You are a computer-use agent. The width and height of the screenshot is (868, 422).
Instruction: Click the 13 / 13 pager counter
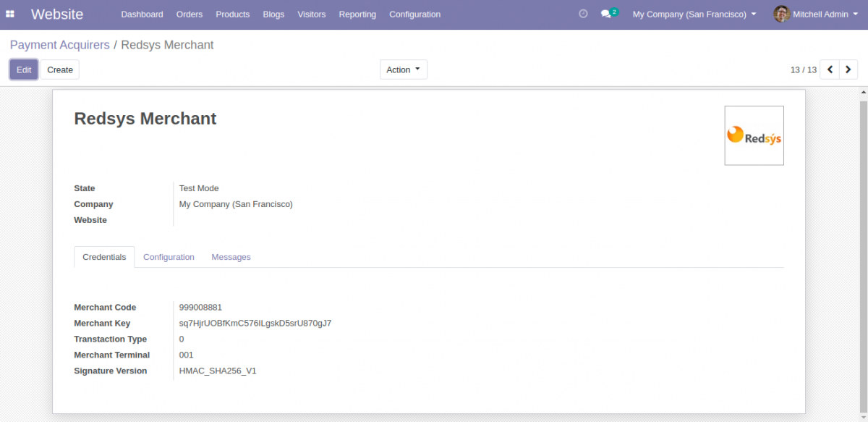(x=804, y=69)
